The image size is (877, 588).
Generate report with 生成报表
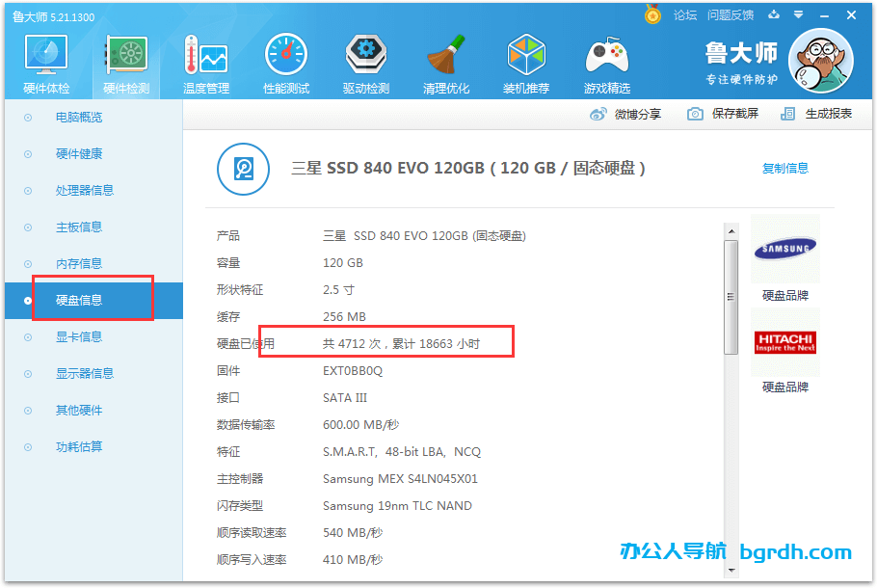[817, 114]
